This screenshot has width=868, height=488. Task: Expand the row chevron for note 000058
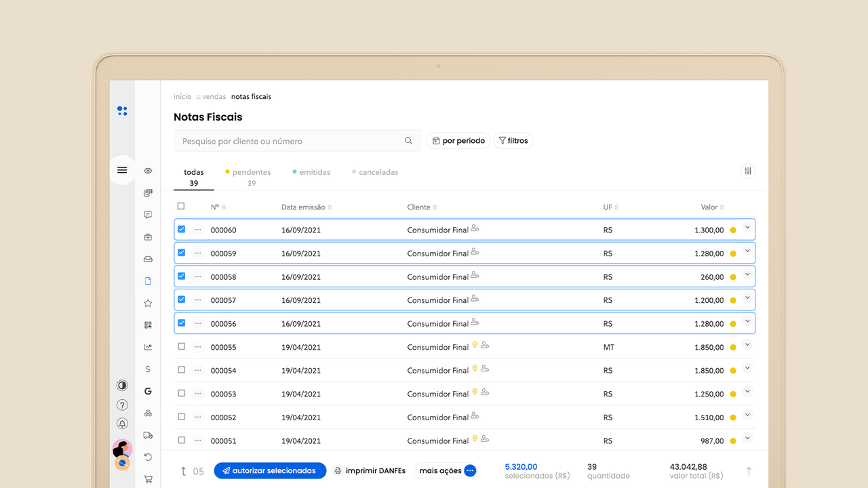(747, 274)
